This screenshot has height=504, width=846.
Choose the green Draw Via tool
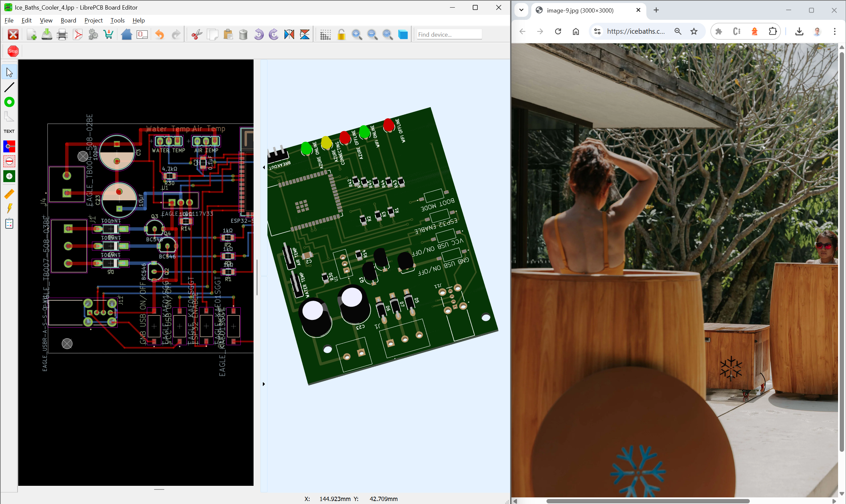(9, 102)
